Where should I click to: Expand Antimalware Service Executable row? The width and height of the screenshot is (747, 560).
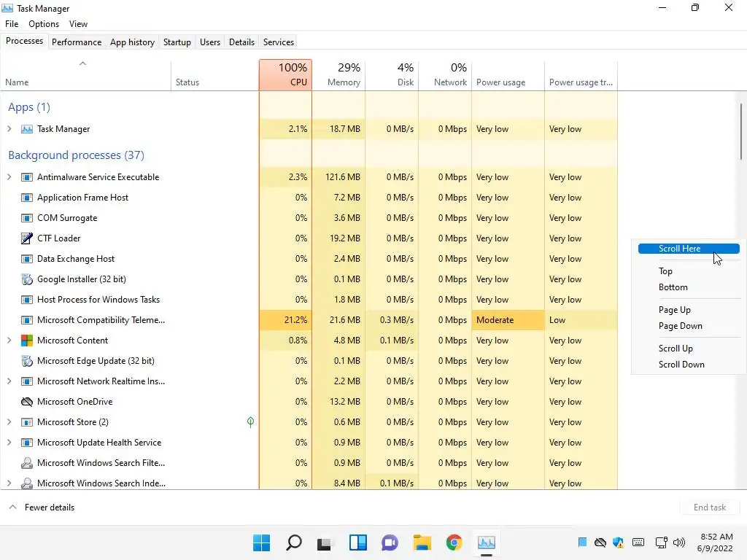(x=9, y=177)
